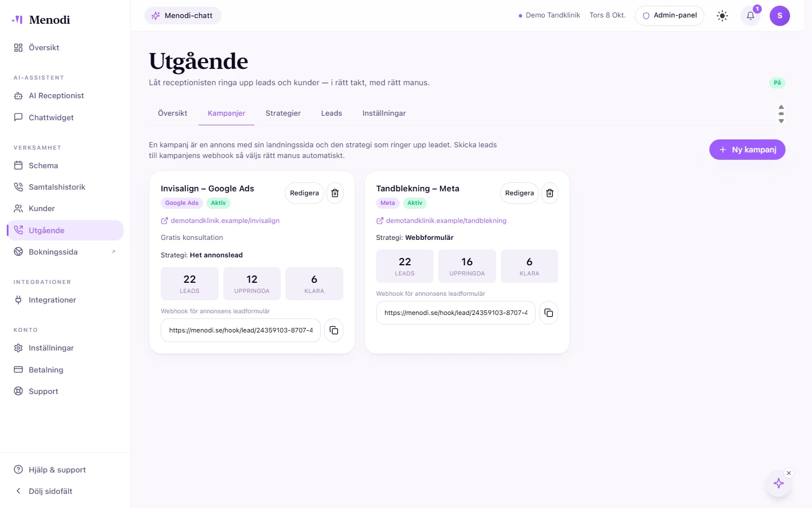Screen dimensions: 812x508
Task: Click the Invisalign webhook URL field
Action: [x=241, y=330]
